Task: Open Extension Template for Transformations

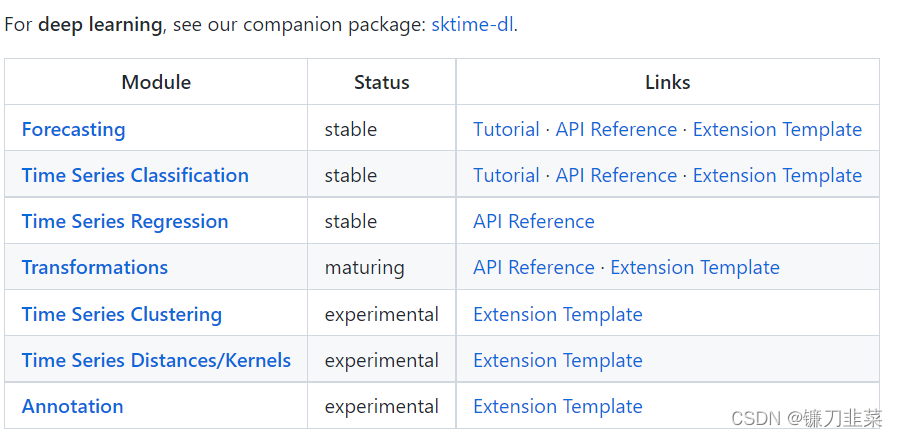Action: point(695,267)
